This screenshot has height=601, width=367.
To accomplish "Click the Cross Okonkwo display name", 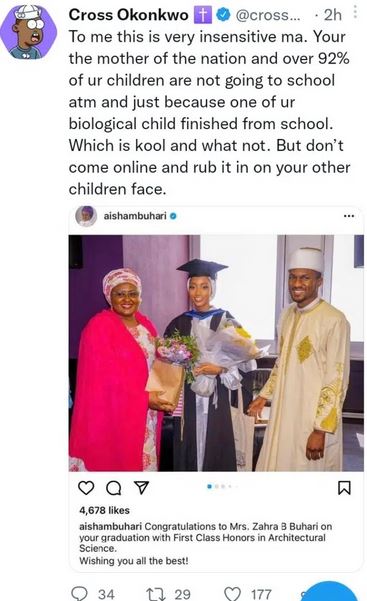I will coord(128,15).
